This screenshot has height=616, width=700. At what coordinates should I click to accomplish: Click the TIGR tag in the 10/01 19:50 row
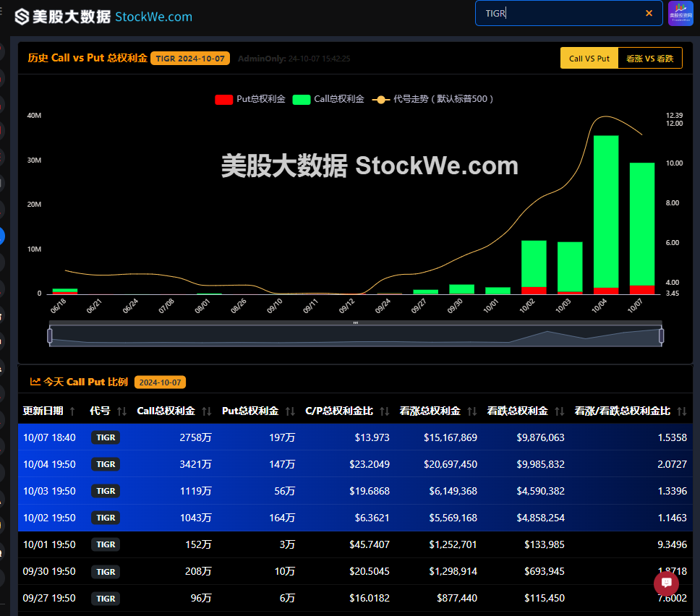click(106, 544)
